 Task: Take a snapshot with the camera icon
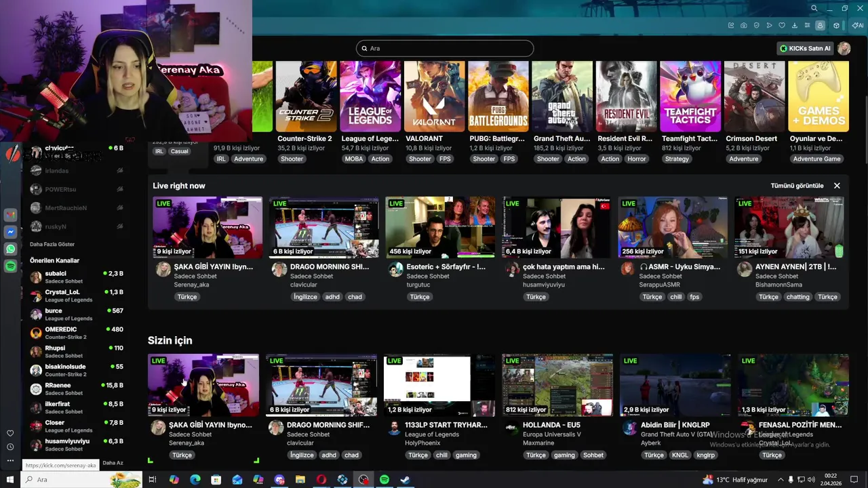744,26
